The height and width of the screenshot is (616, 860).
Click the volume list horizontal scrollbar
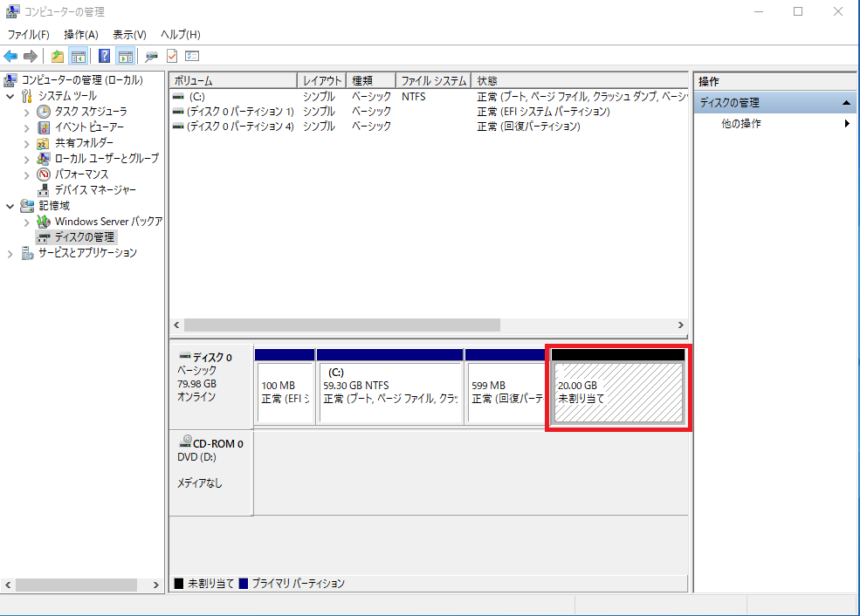click(341, 325)
